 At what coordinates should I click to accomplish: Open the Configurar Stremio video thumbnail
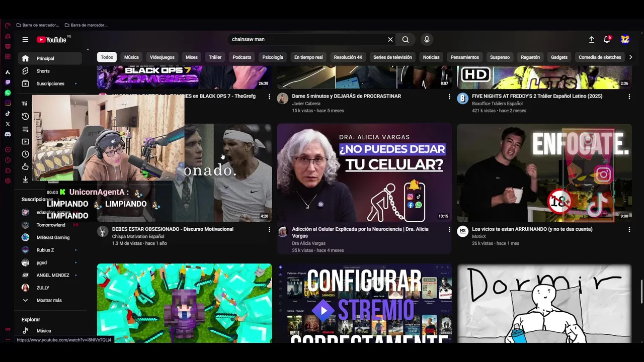[364, 303]
